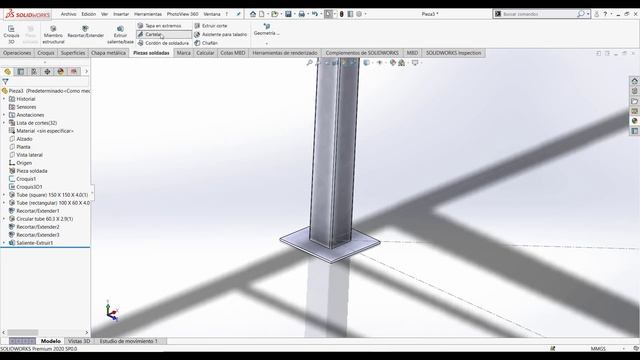Screen dimensions: 640x360
Task: Switch to the Operaciones tab
Action: coord(17,53)
